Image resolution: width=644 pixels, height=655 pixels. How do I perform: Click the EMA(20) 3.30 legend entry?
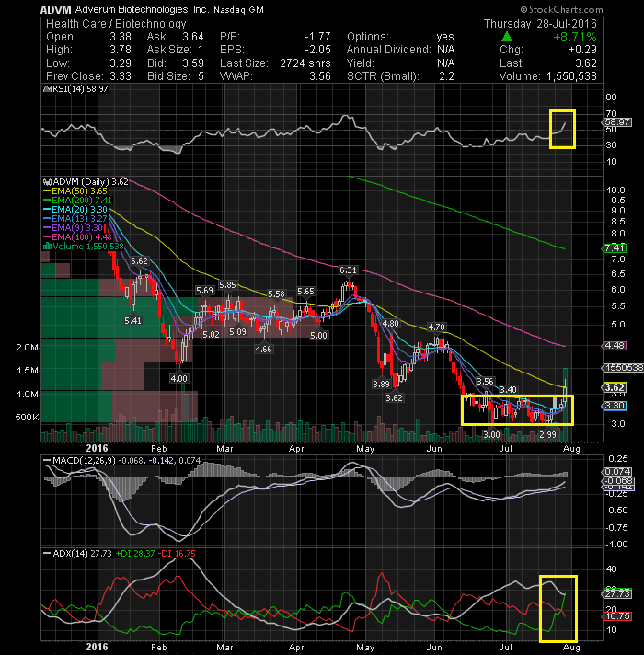[x=75, y=210]
